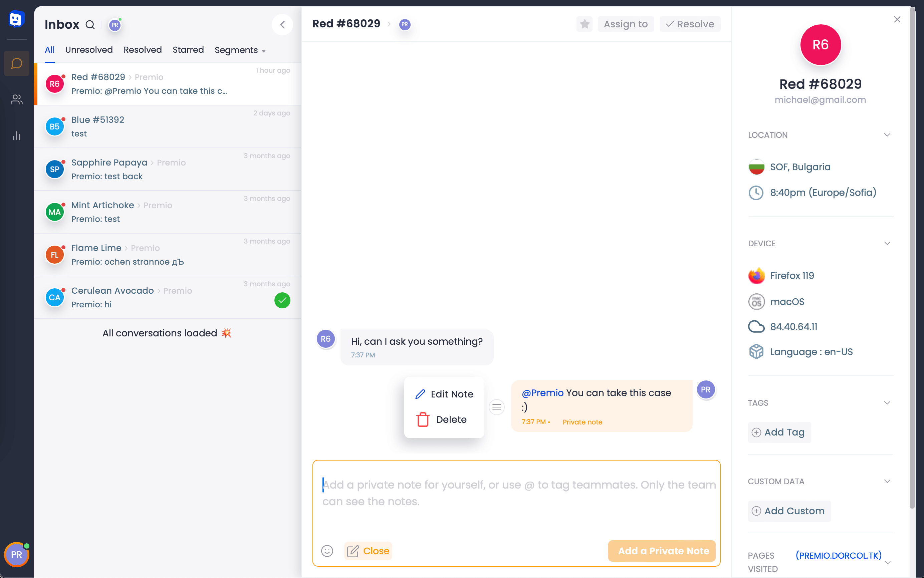Click the green resolved checkmark on Cerulean Avocado
Image resolution: width=924 pixels, height=578 pixels.
pyautogui.click(x=282, y=300)
